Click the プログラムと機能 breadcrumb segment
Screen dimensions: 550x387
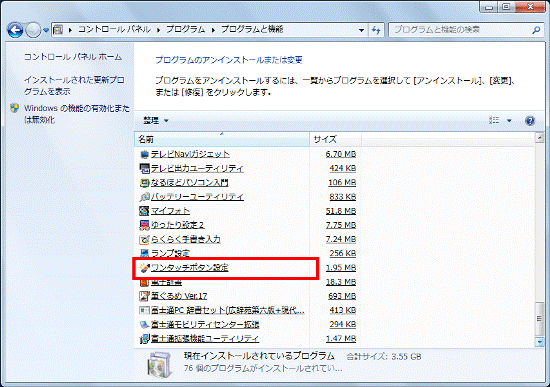[252, 29]
